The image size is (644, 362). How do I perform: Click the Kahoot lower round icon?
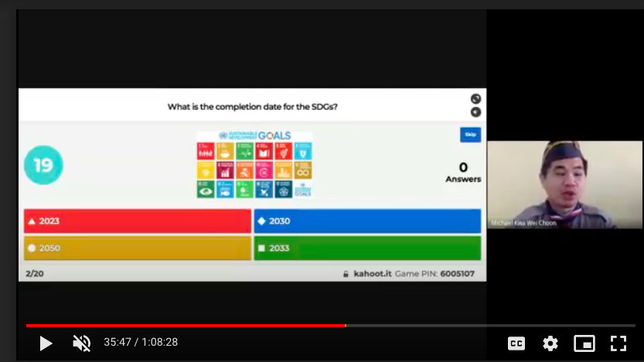[x=475, y=112]
